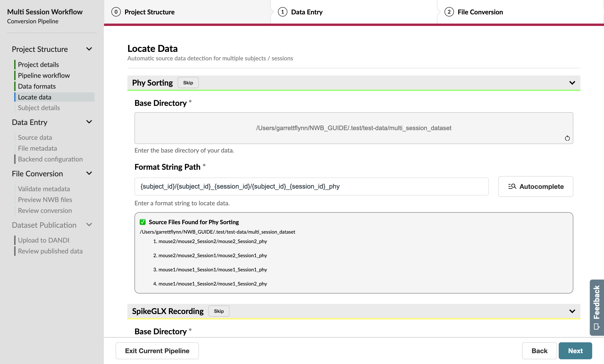Click the Next button
604x364 pixels.
575,351
